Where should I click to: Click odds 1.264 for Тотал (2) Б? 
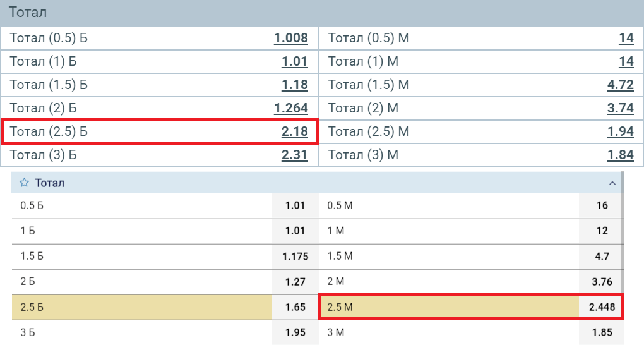tap(290, 108)
